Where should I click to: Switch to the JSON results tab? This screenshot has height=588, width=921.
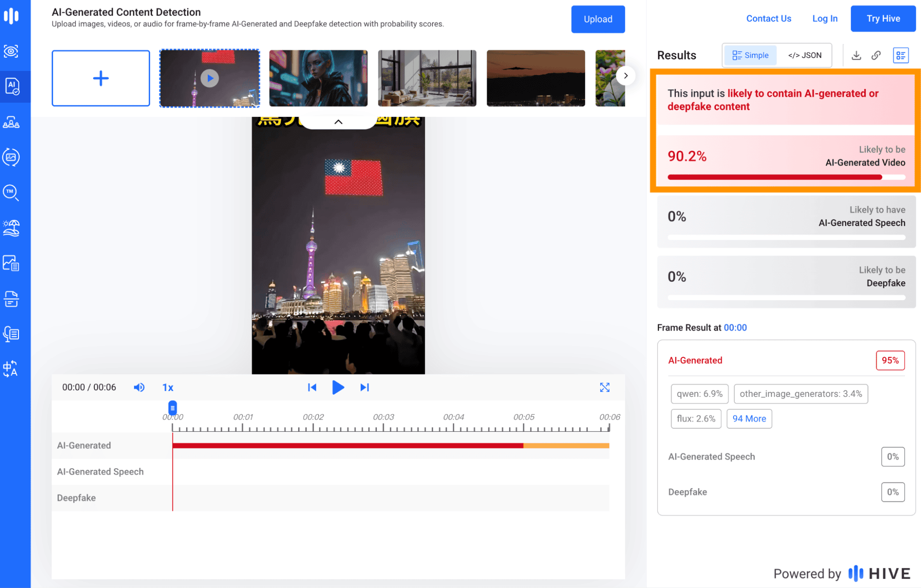pos(804,55)
